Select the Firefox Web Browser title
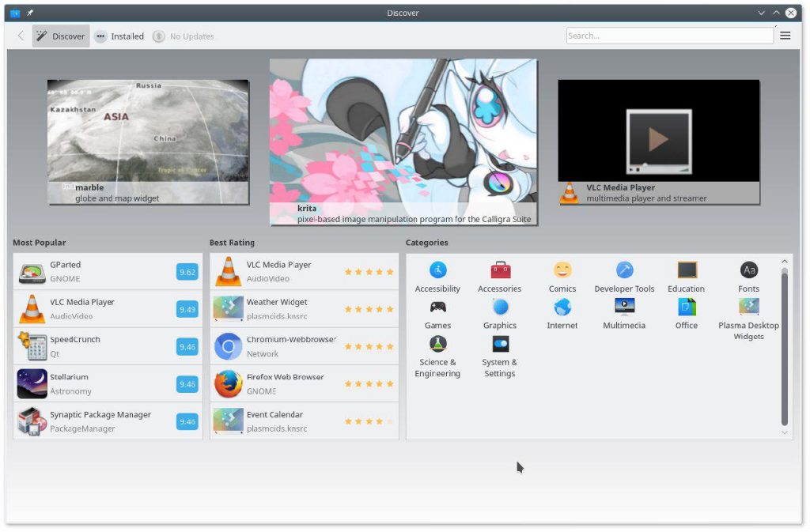The image size is (810, 532). pos(286,377)
